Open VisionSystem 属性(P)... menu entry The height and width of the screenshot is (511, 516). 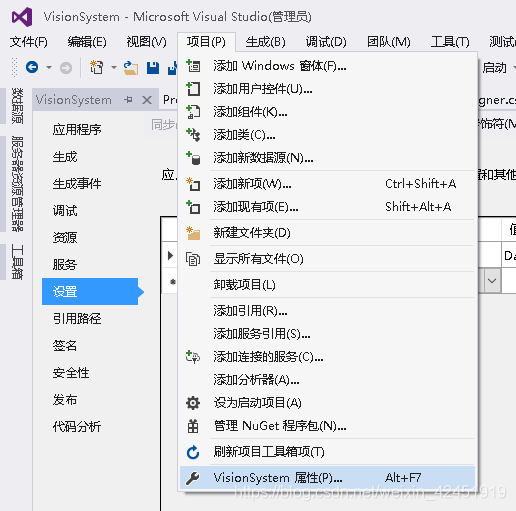[327, 478]
